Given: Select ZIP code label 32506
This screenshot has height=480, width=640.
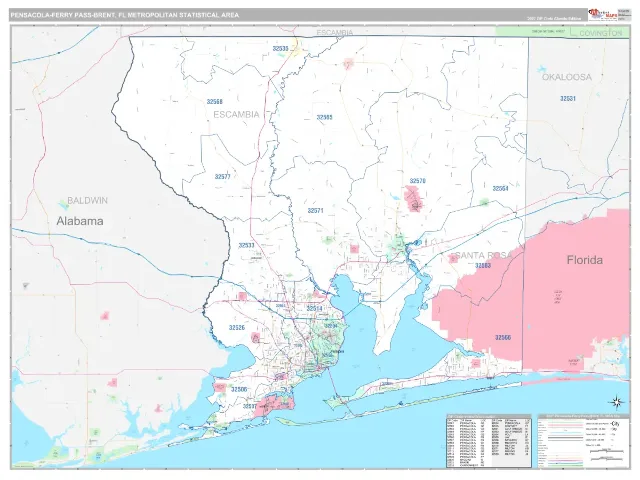Looking at the screenshot, I should 239,390.
